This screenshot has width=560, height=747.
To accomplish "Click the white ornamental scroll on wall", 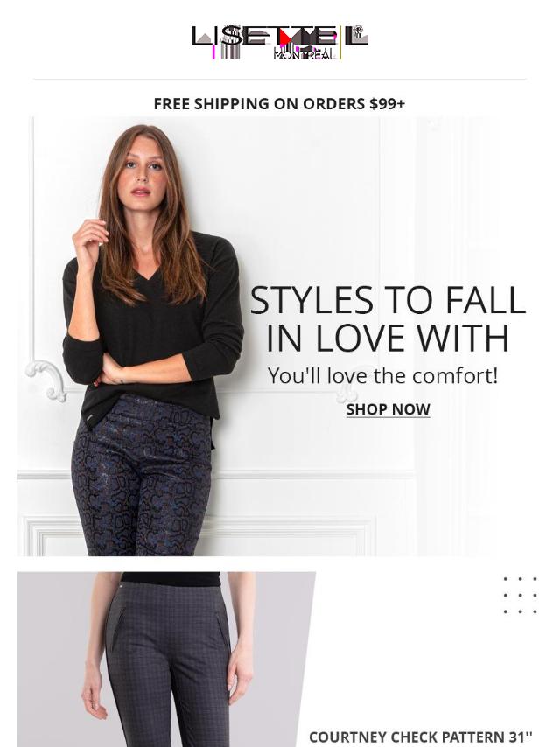I will [x=46, y=380].
